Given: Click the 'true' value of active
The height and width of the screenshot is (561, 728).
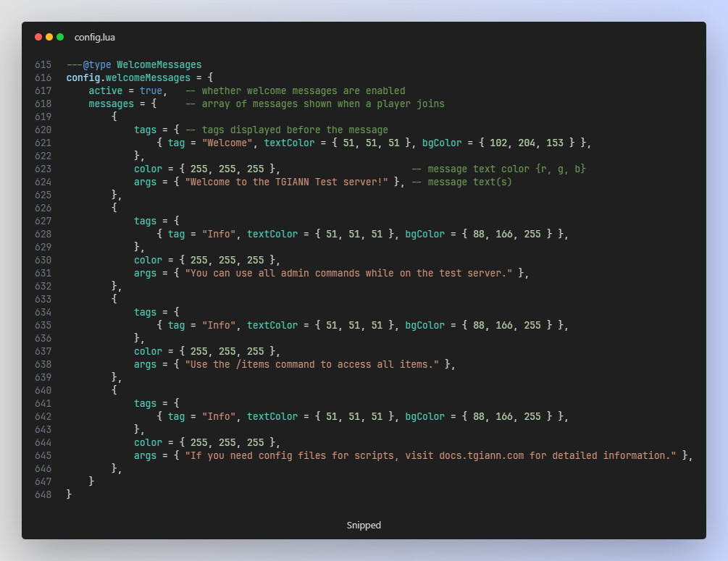Looking at the screenshot, I should tap(151, 90).
